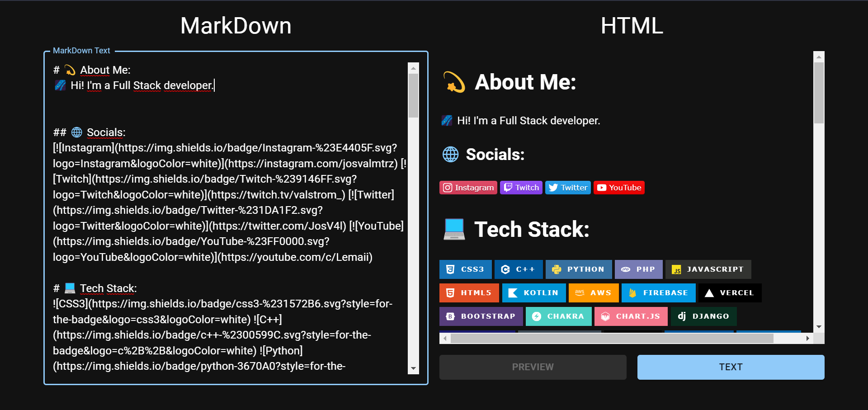Click HTML preview horizontal scroll left arrow

445,338
